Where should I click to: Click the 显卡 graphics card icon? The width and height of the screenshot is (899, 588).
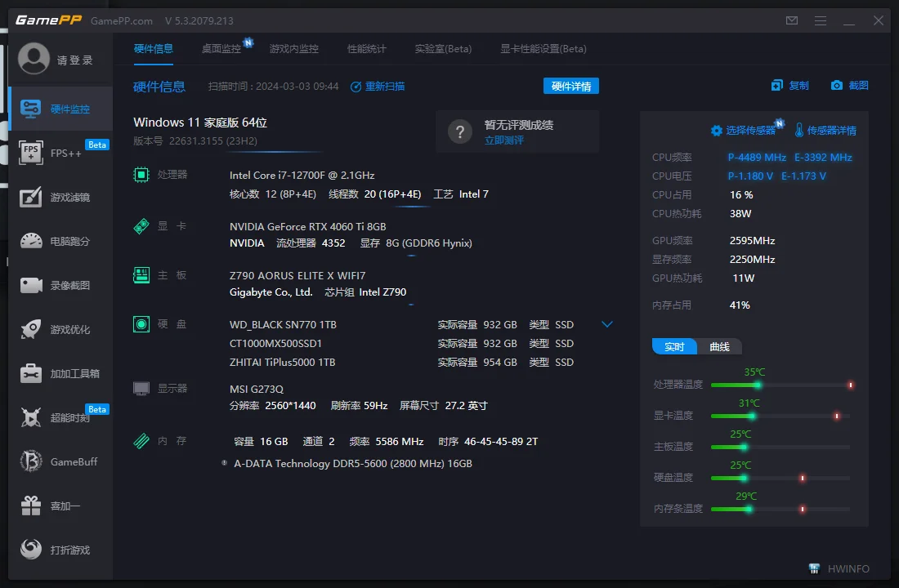tap(141, 226)
